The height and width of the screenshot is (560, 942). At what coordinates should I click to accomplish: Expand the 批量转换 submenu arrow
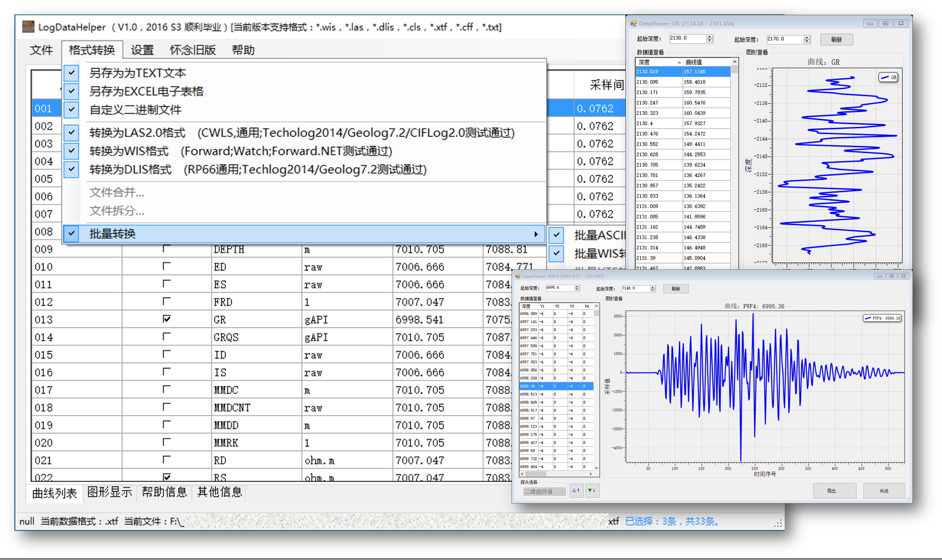point(536,234)
